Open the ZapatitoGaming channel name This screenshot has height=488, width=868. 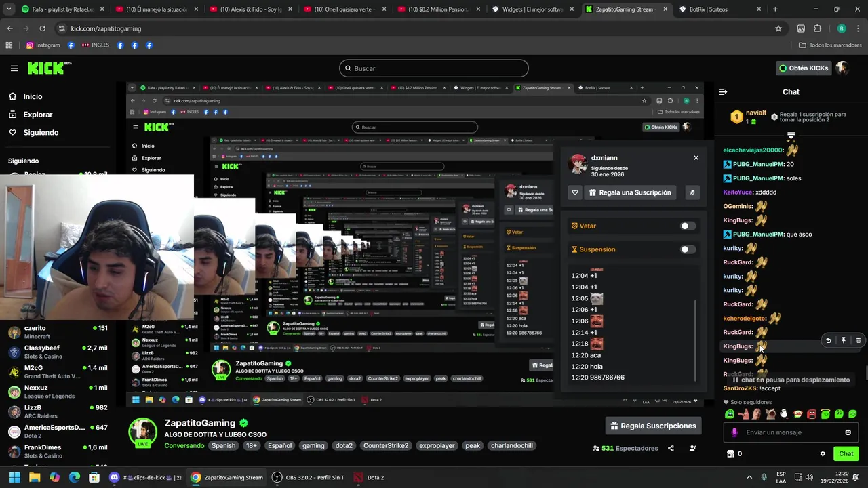(199, 423)
